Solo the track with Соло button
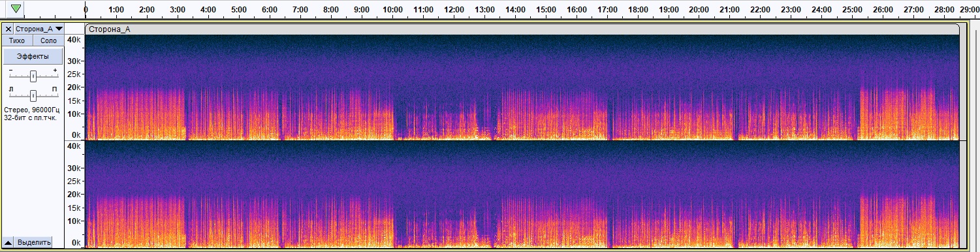The height and width of the screenshot is (252, 980). click(48, 40)
